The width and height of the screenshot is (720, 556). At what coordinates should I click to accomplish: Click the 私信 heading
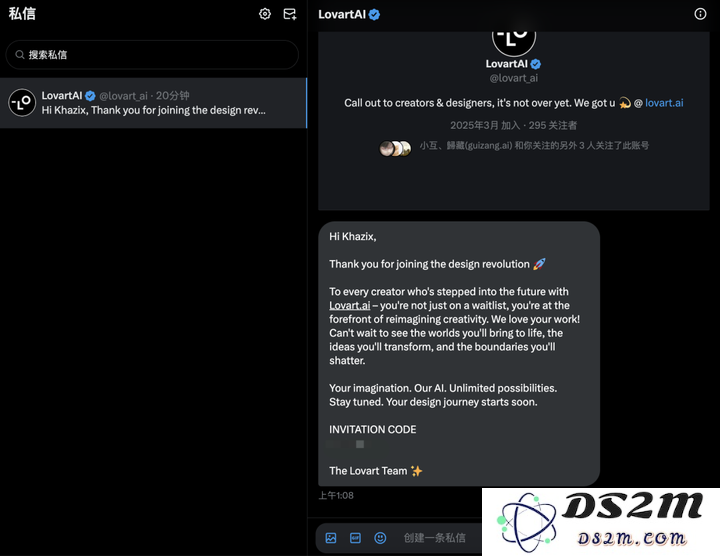tap(22, 14)
